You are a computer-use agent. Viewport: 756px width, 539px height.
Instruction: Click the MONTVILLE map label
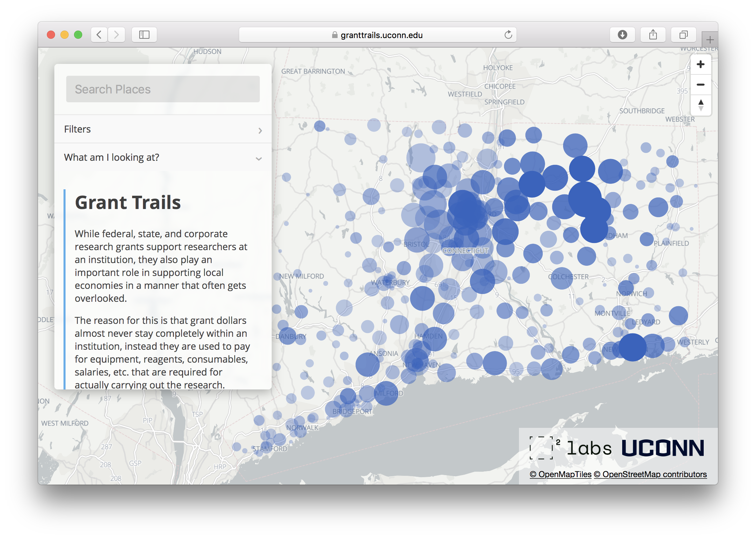[x=612, y=313]
